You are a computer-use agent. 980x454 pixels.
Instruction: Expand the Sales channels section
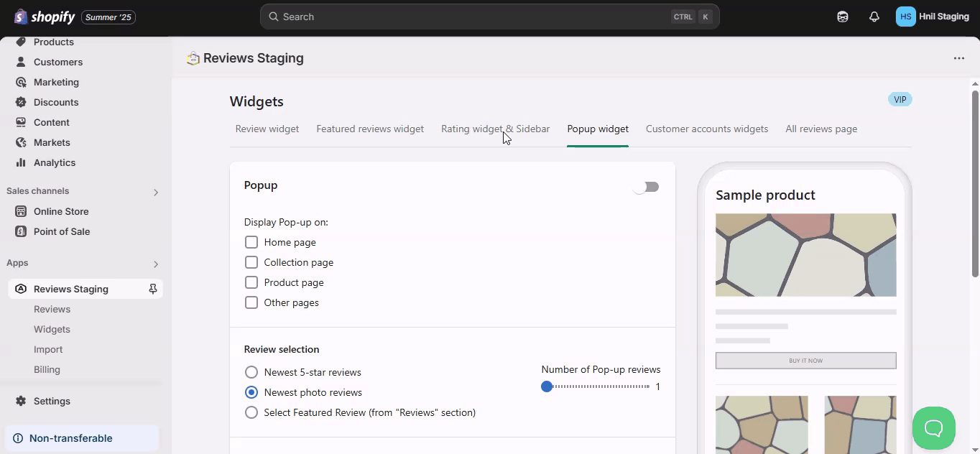[x=156, y=192]
